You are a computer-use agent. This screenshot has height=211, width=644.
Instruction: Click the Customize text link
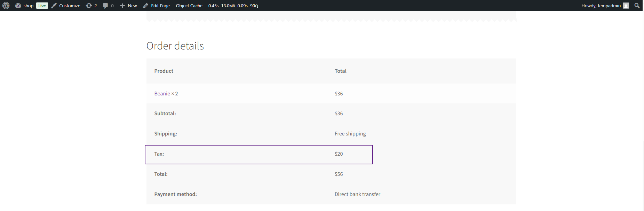[x=70, y=6]
